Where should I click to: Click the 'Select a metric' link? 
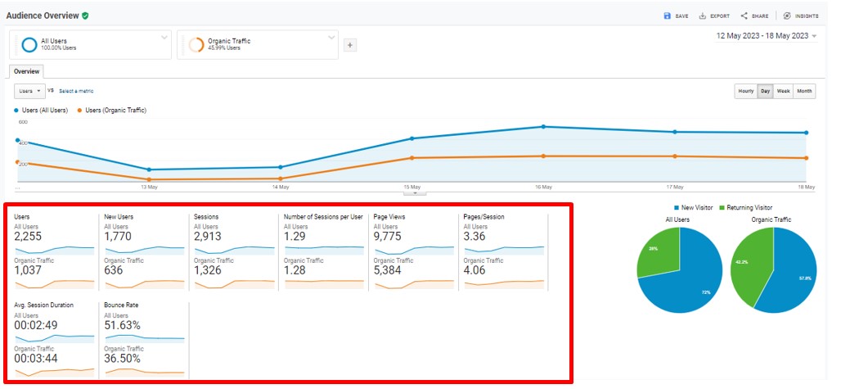coord(76,91)
